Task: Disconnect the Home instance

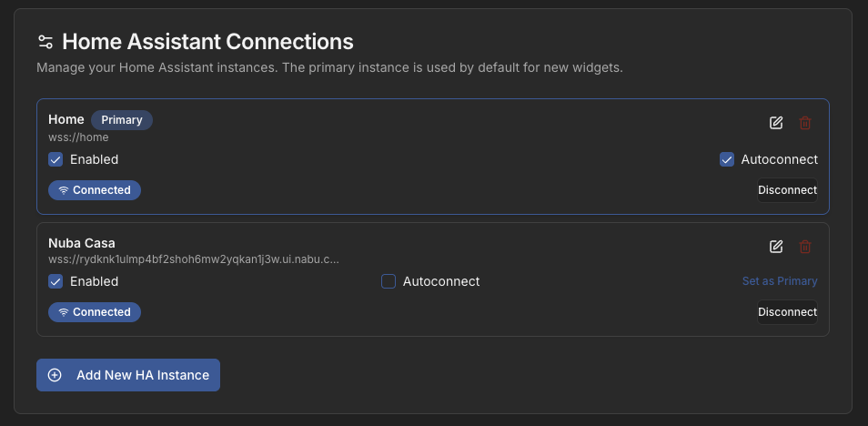Action: click(x=787, y=190)
